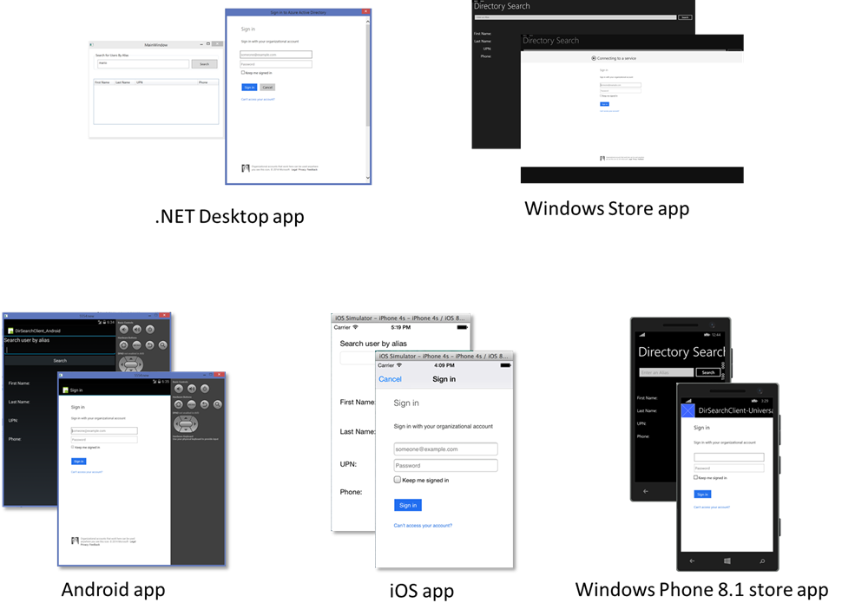
Task: Tap search key on front Windows Phone
Action: pyautogui.click(x=762, y=560)
